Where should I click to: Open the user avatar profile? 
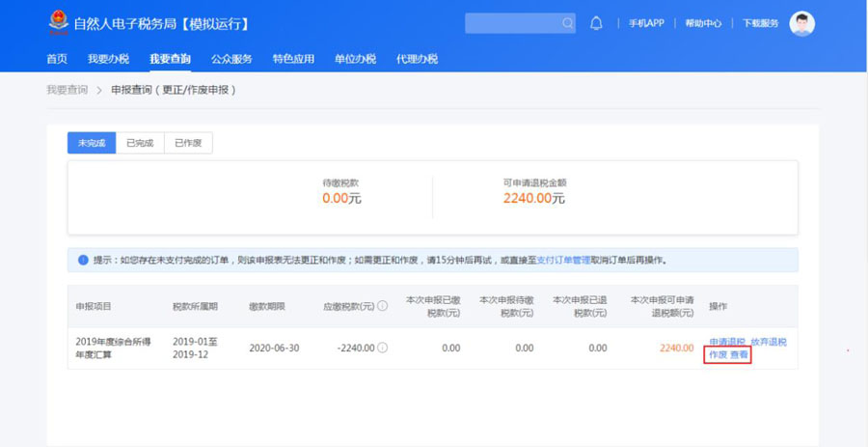click(801, 23)
